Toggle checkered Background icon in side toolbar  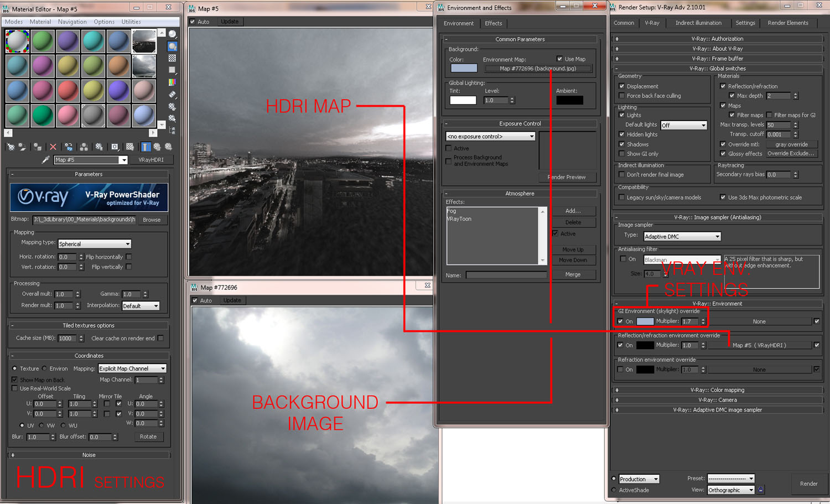(x=173, y=58)
